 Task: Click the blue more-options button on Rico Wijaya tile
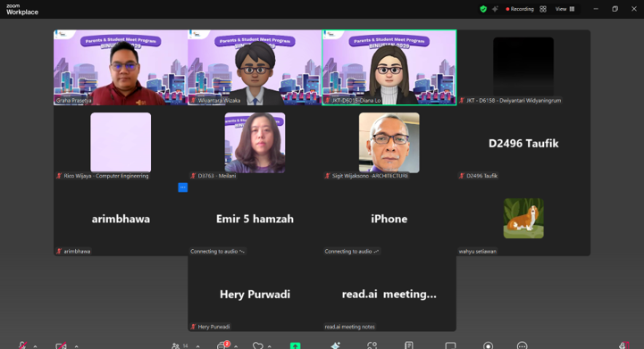(183, 187)
